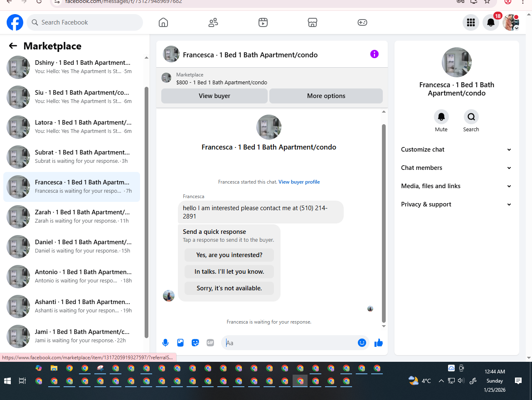Open the Marketplace storefront icon

313,22
